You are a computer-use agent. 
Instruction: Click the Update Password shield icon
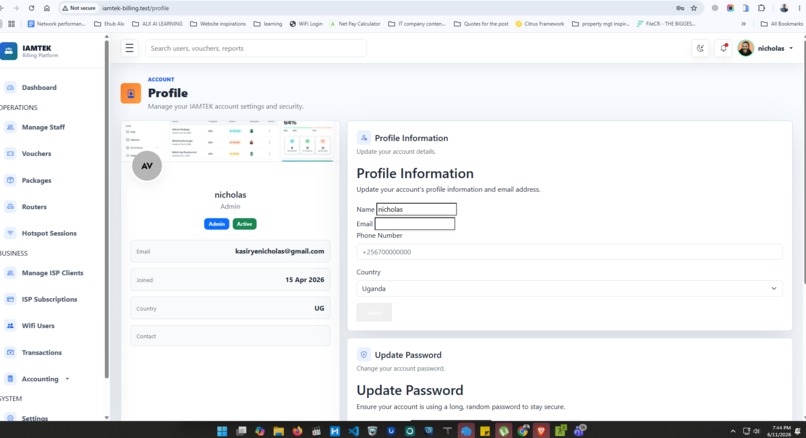click(363, 355)
